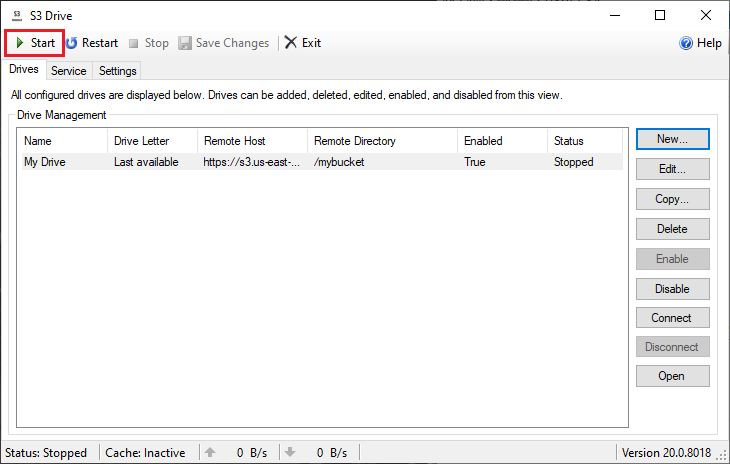Click the greyed Disconnect button
The width and height of the screenshot is (730, 464).
coord(673,347)
